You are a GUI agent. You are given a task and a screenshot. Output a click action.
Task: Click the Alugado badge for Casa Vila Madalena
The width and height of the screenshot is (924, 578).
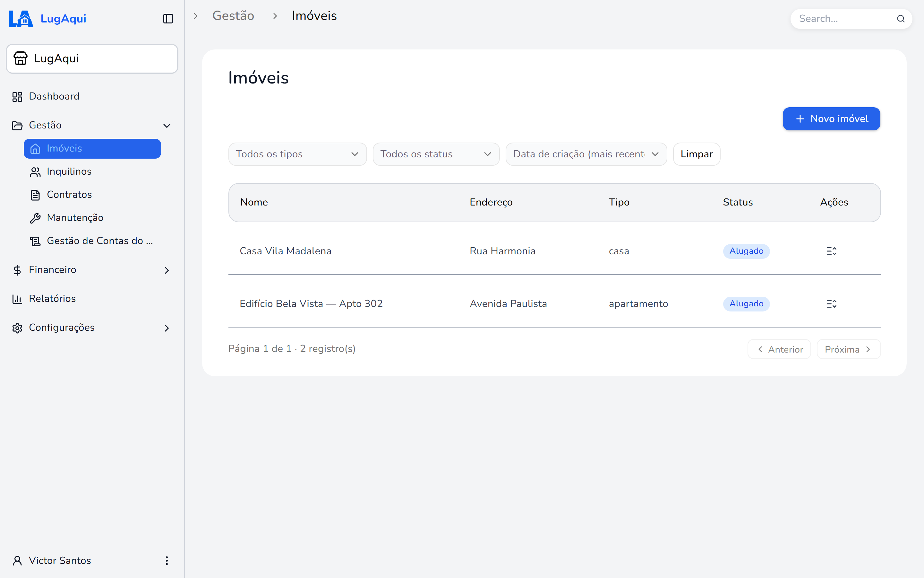click(x=746, y=251)
